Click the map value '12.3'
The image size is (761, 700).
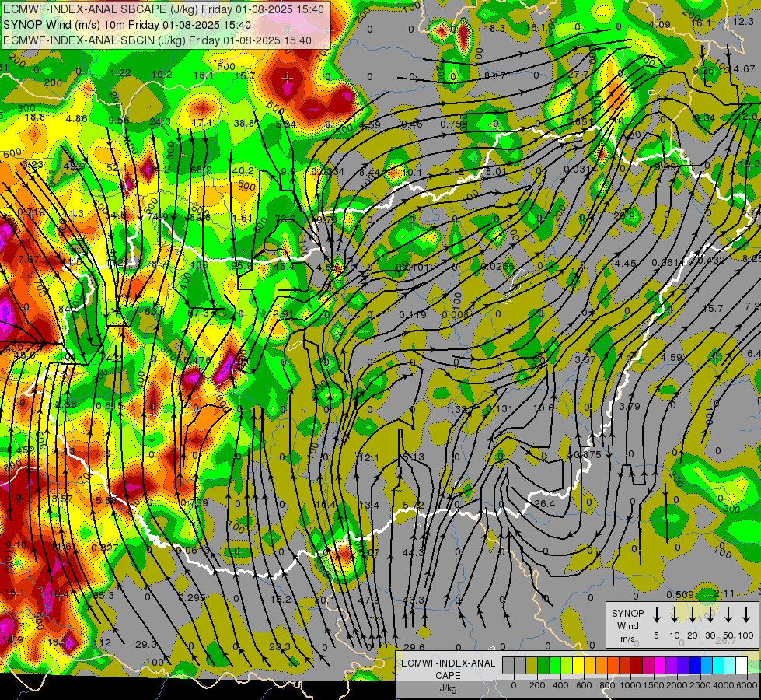pos(743,21)
